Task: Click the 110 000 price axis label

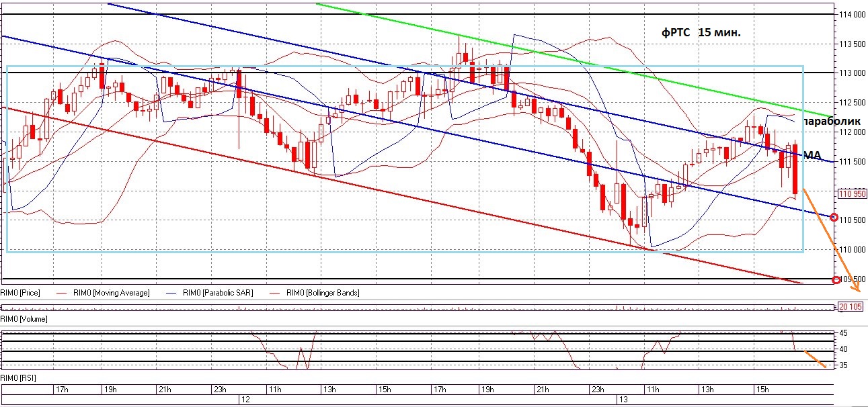Action: pos(851,250)
